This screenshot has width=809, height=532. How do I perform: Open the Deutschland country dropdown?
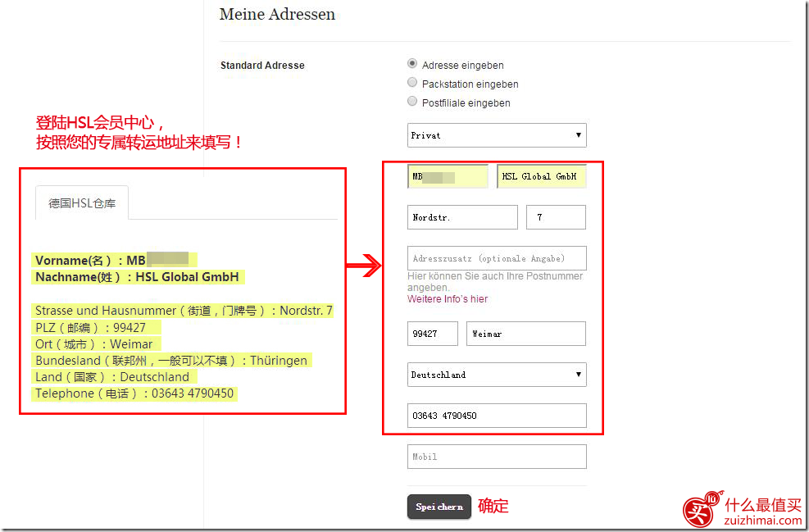pyautogui.click(x=497, y=375)
